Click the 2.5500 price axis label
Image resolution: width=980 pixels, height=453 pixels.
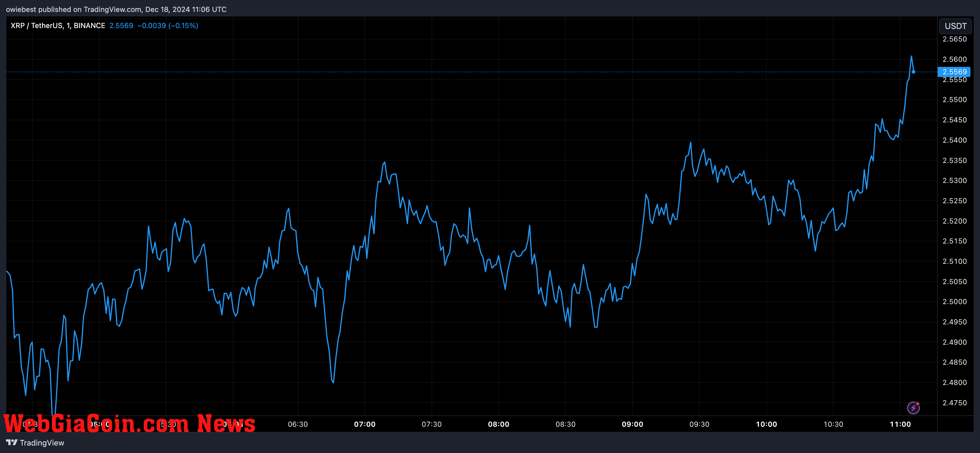955,100
